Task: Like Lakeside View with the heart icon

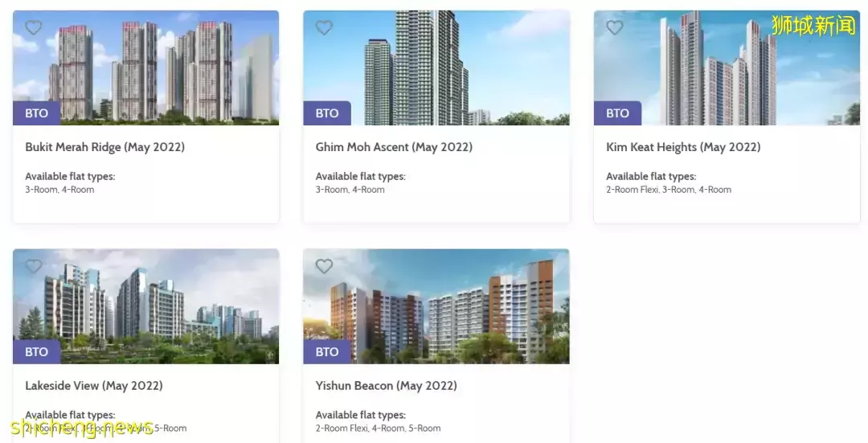Action: [x=34, y=266]
